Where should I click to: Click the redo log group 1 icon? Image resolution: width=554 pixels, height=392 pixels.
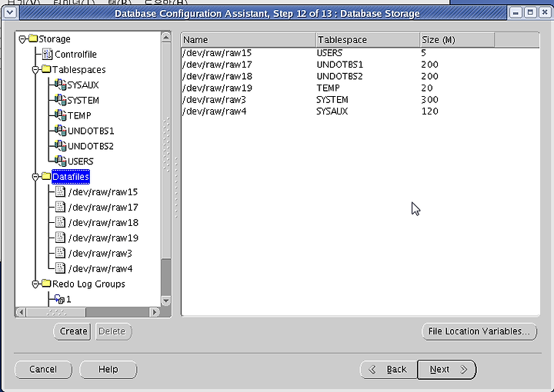[x=60, y=299]
